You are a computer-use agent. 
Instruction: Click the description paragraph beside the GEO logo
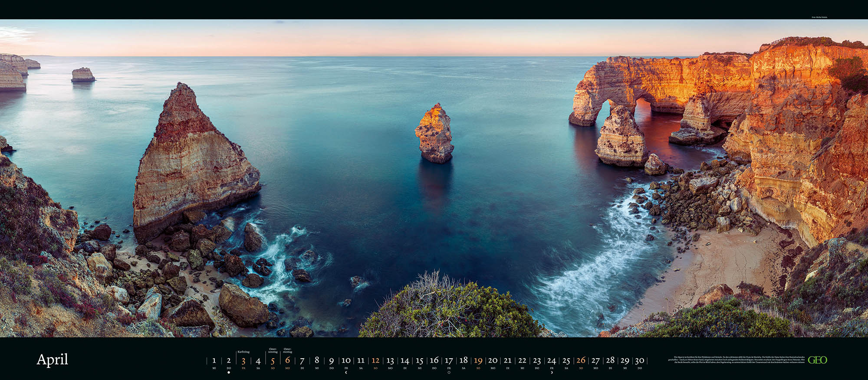click(736, 360)
